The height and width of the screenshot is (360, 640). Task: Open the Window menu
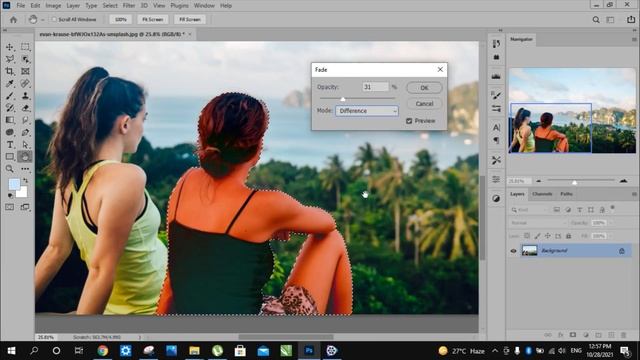click(204, 6)
